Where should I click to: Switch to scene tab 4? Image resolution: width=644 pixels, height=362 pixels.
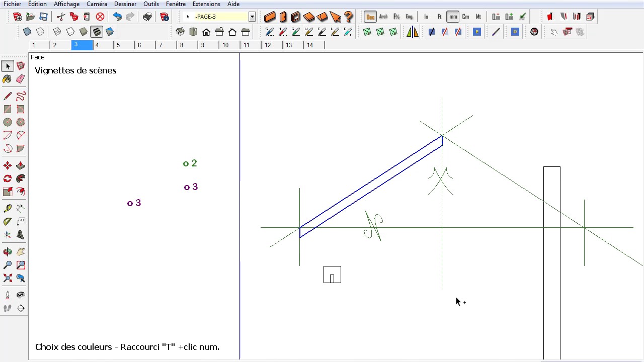(103, 45)
